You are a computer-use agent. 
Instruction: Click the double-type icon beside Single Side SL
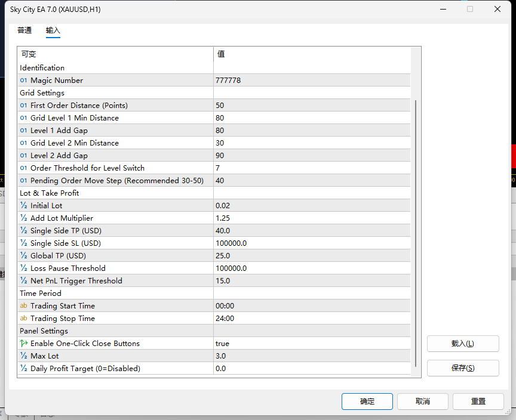23,243
